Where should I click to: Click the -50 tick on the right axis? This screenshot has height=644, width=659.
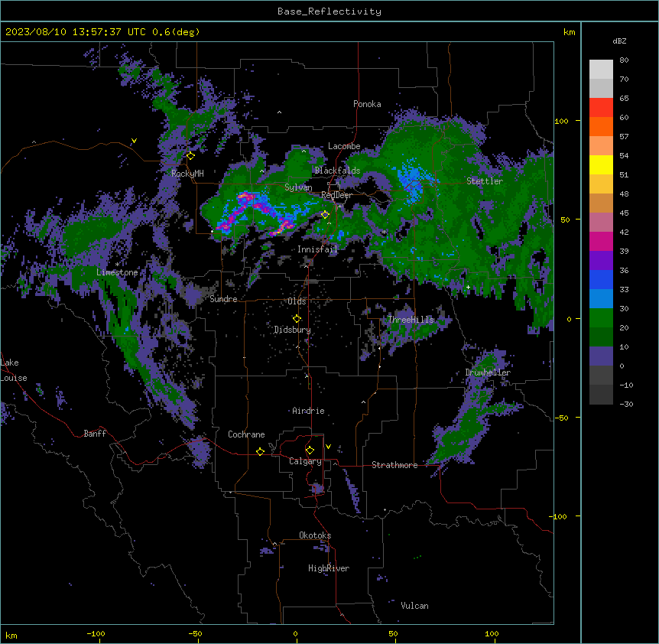[x=561, y=418]
